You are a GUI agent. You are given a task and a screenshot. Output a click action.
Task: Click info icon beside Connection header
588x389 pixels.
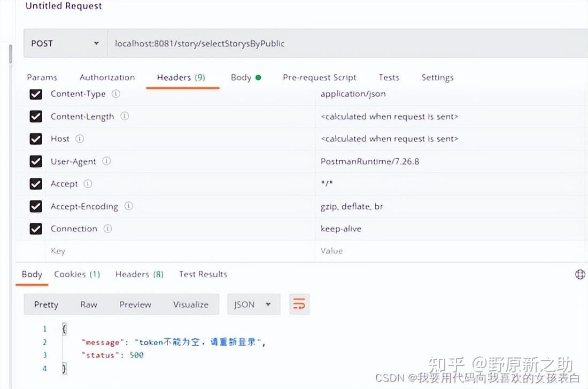tap(108, 229)
